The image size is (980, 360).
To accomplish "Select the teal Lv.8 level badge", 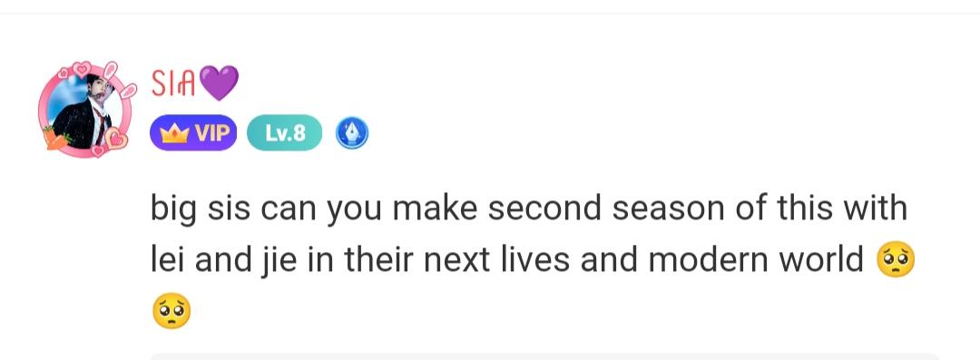I will 284,133.
